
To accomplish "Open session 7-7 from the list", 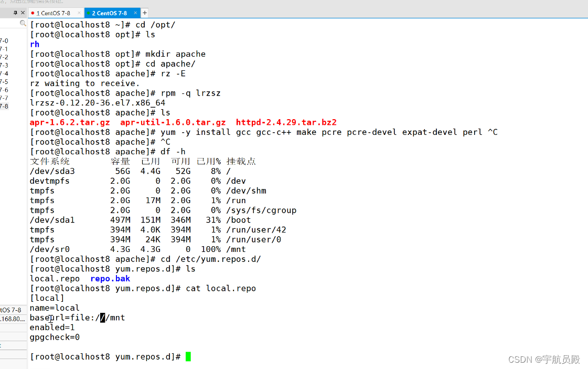I will tap(4, 98).
